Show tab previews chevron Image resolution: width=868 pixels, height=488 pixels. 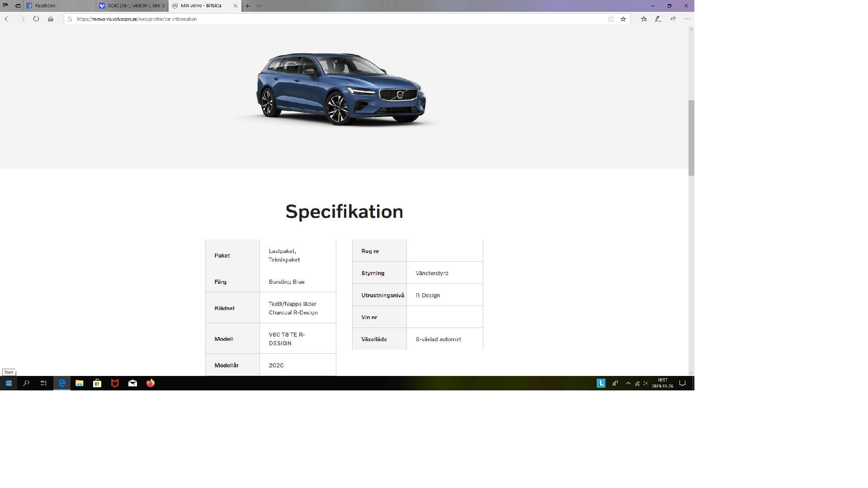pos(259,6)
